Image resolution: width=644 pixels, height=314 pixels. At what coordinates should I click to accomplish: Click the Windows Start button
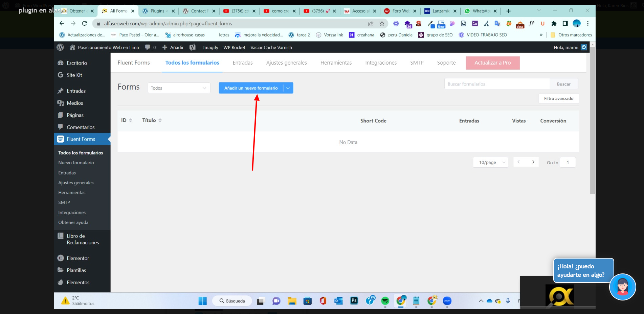click(x=202, y=301)
